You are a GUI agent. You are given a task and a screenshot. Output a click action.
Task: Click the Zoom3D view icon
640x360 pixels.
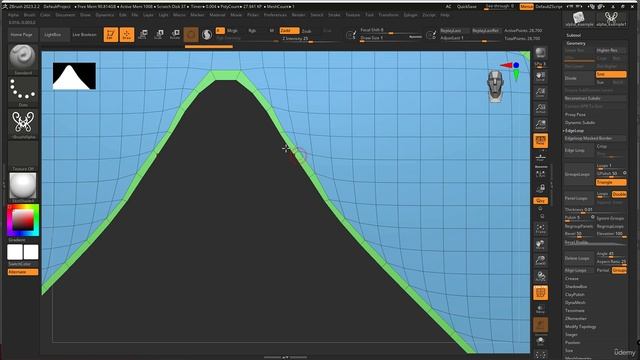click(x=540, y=260)
